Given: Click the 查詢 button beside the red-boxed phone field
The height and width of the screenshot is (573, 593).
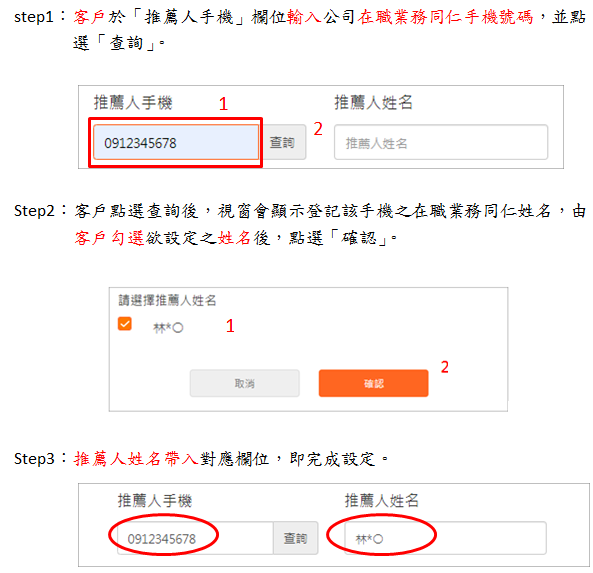Looking at the screenshot, I should point(282,142).
